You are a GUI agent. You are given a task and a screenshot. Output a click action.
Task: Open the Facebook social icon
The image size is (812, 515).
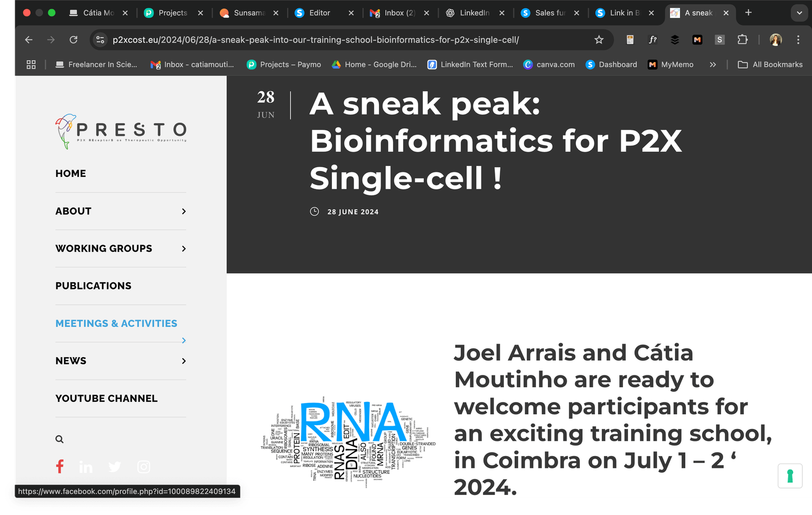click(60, 466)
